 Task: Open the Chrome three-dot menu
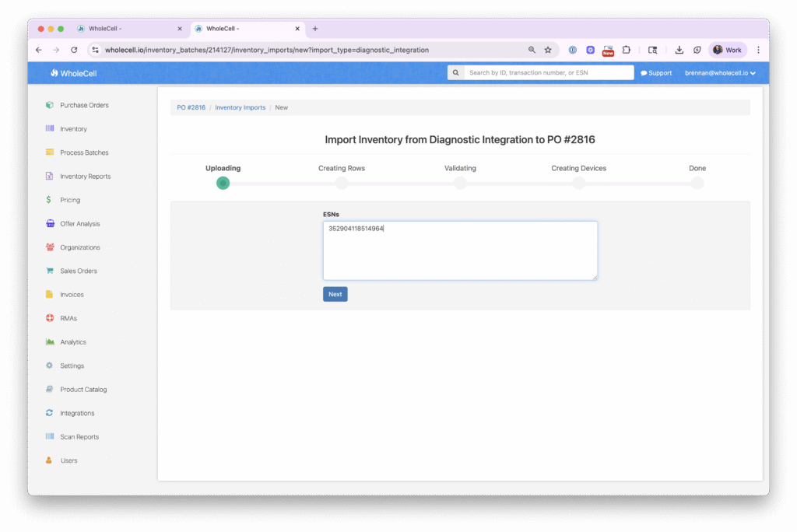(x=758, y=50)
